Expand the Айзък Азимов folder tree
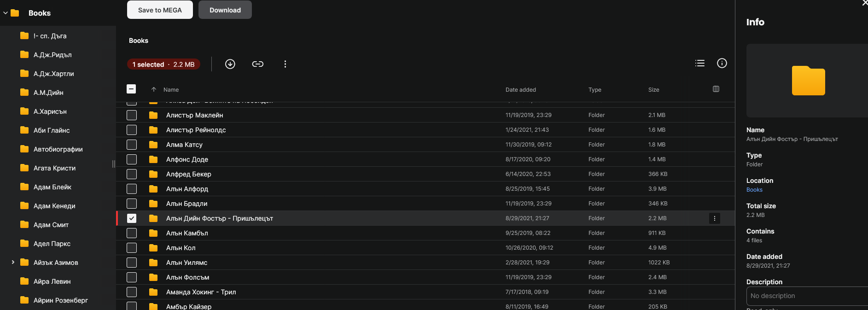 pyautogui.click(x=13, y=263)
